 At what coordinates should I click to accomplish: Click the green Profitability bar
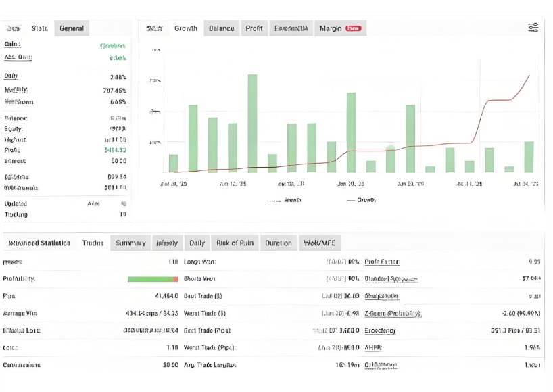point(151,279)
